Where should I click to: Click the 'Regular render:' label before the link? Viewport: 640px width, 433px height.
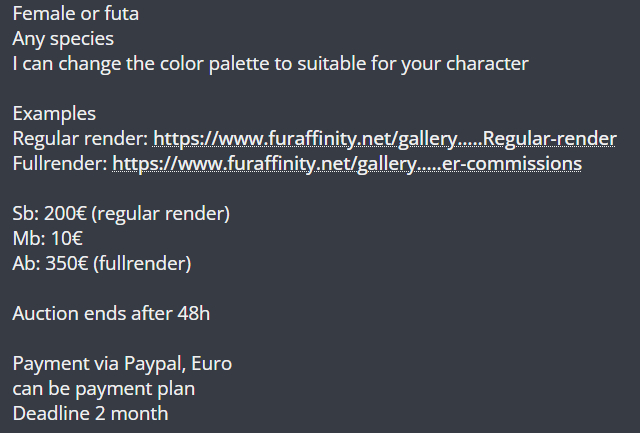pos(80,138)
